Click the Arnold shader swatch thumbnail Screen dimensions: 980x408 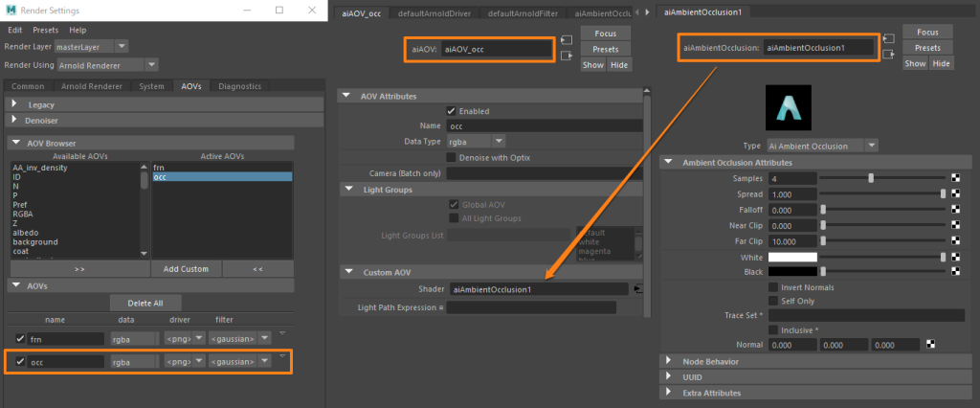coord(789,107)
